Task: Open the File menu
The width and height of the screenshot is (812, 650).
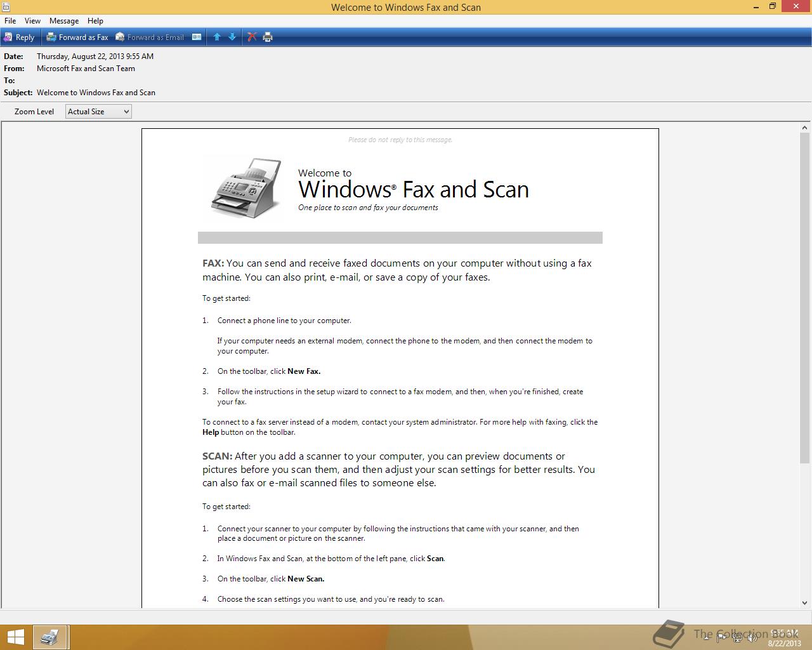Action: click(x=10, y=21)
